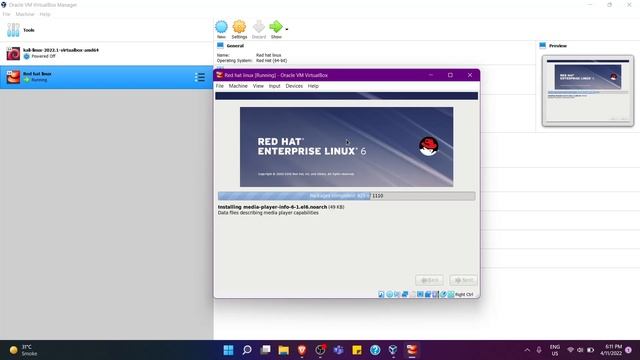This screenshot has width=640, height=360.
Task: Click the New machine toolbar icon
Action: point(221,27)
